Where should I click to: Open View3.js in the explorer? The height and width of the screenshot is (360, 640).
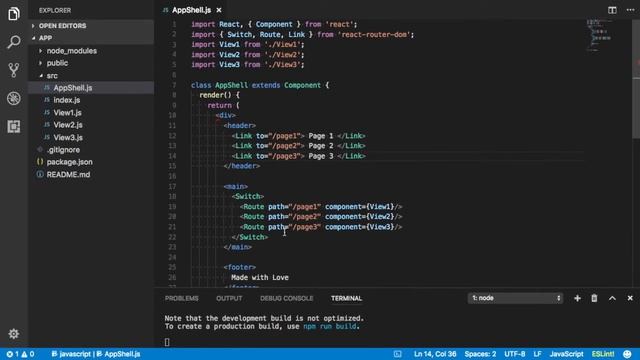tap(68, 138)
